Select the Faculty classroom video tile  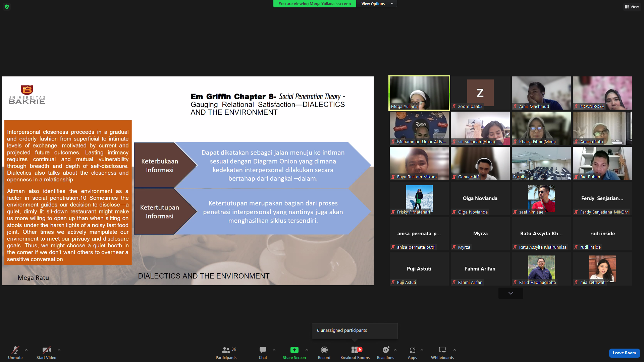tap(541, 163)
